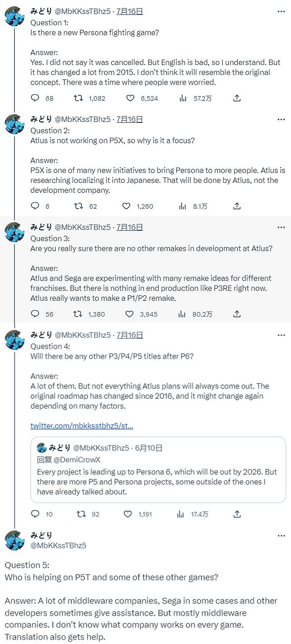Retweet the Question 3 tweet
The image size is (291, 644).
(x=78, y=314)
